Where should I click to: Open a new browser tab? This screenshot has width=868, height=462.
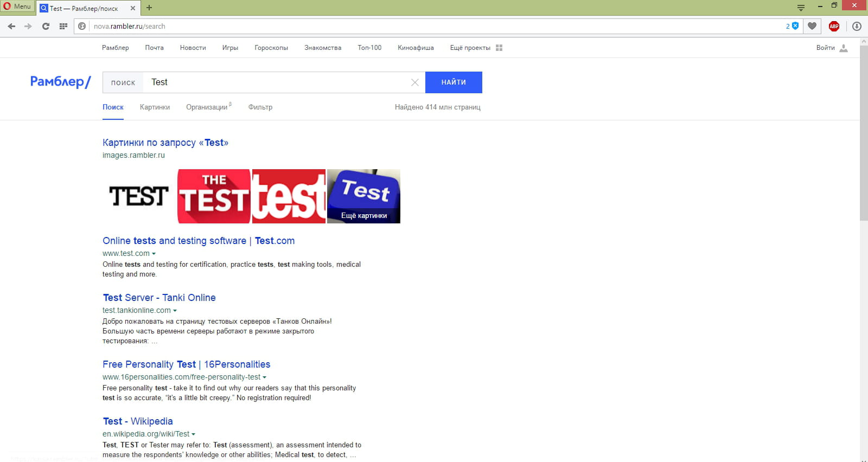[149, 8]
